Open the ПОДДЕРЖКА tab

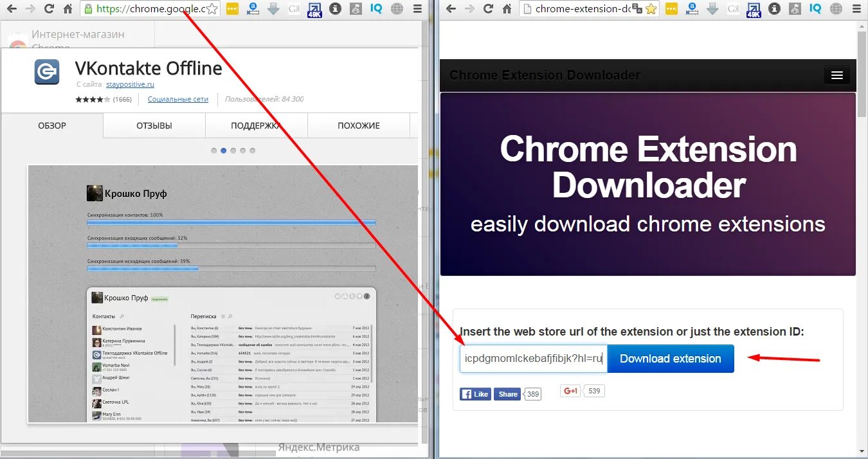257,125
